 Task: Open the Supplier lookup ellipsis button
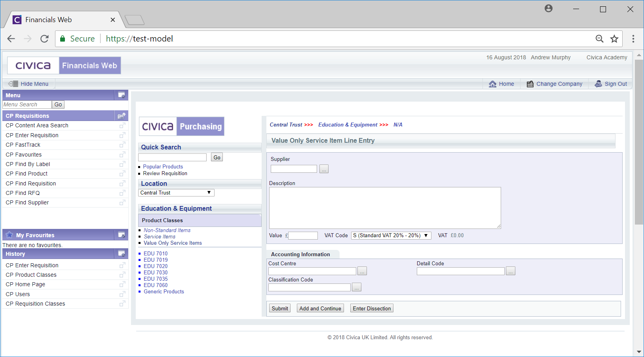pyautogui.click(x=324, y=169)
